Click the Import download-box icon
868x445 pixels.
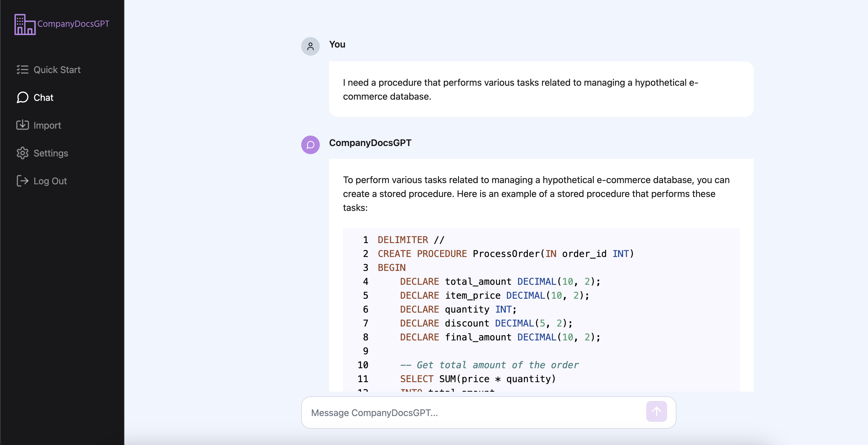click(22, 125)
